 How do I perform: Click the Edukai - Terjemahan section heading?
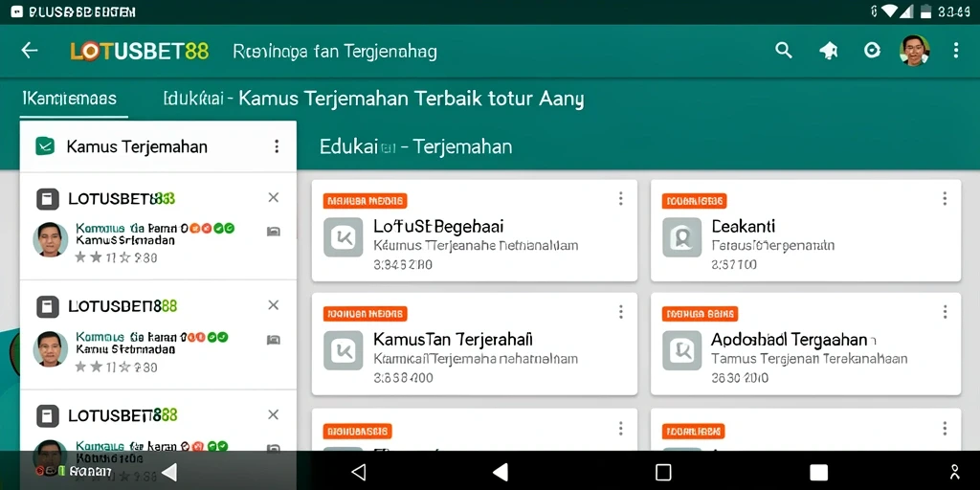pyautogui.click(x=415, y=146)
